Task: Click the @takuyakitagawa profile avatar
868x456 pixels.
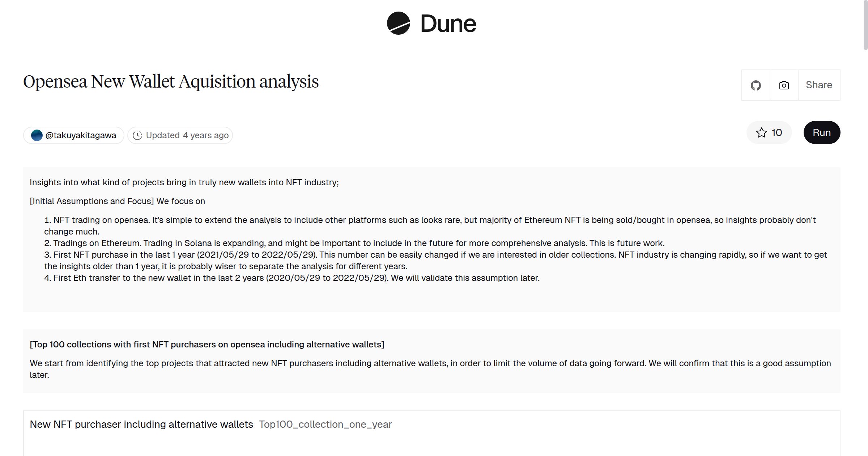Action: pos(37,135)
